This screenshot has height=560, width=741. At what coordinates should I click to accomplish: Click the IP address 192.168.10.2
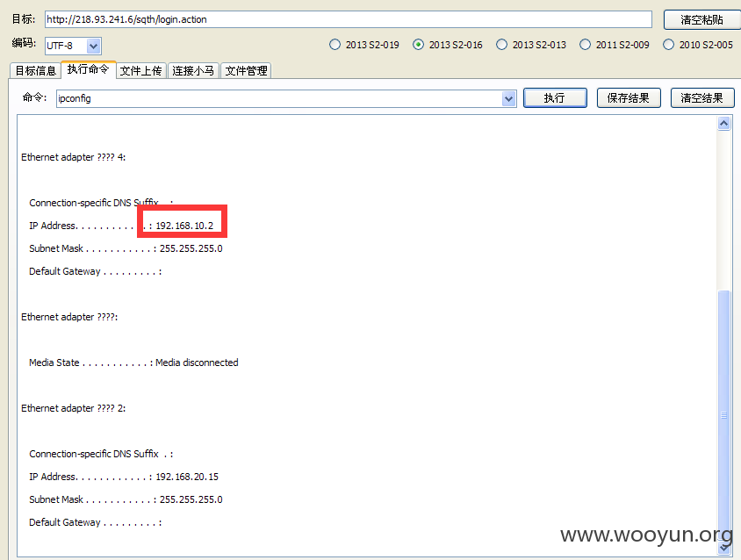[184, 226]
